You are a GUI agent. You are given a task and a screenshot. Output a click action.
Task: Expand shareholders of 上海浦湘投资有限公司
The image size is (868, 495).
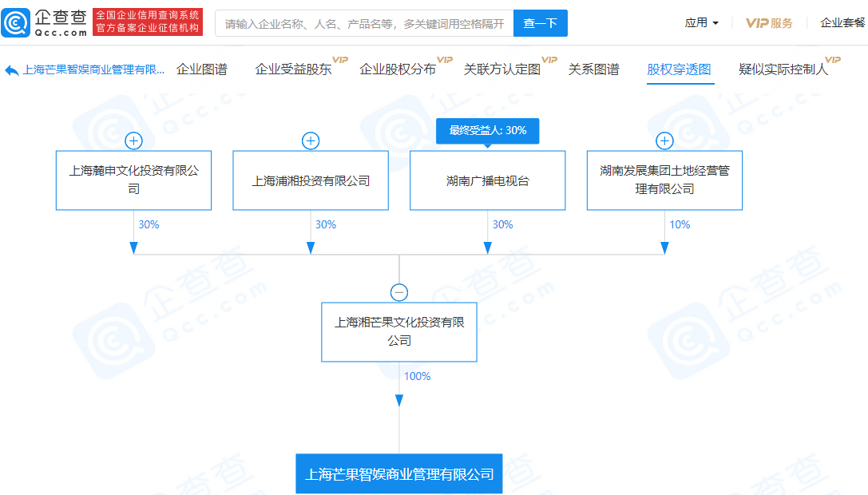point(310,140)
